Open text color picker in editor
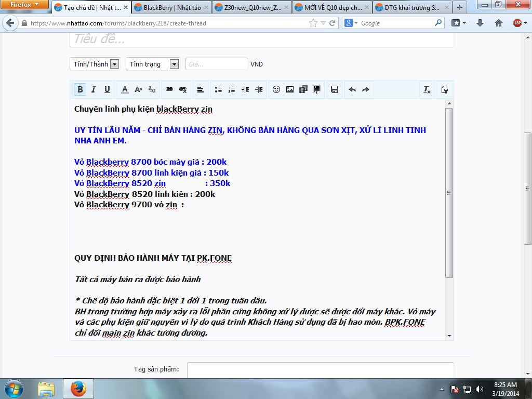Screen dimensions: 532x399 pos(125,89)
